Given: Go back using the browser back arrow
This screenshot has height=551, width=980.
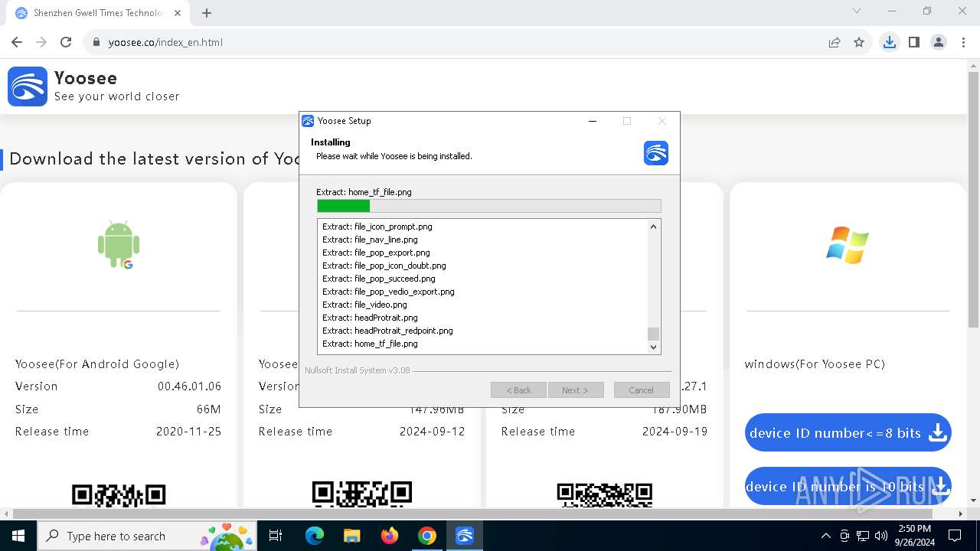Looking at the screenshot, I should (17, 42).
